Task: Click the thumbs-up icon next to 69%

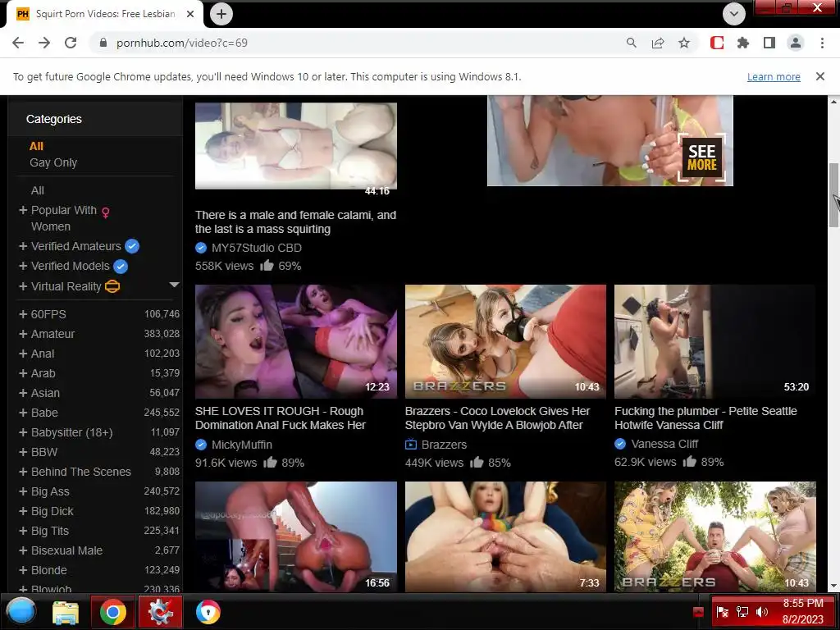Action: tap(267, 265)
